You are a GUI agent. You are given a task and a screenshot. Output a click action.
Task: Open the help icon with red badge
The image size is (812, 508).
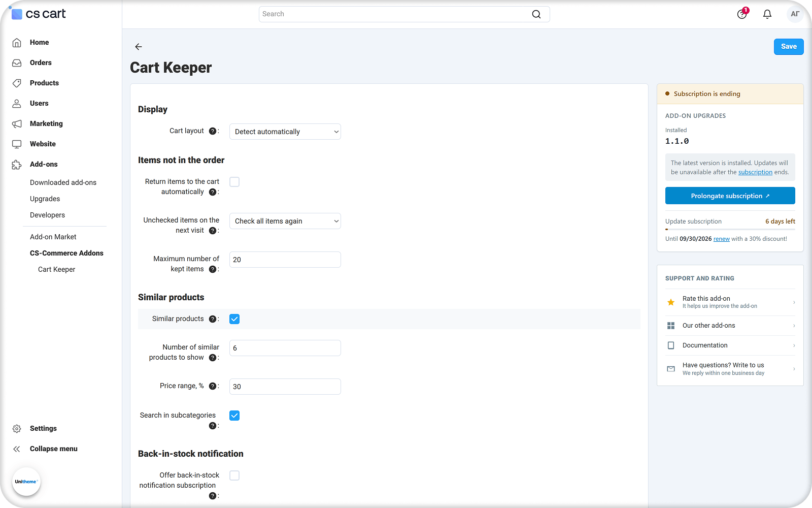click(x=742, y=14)
